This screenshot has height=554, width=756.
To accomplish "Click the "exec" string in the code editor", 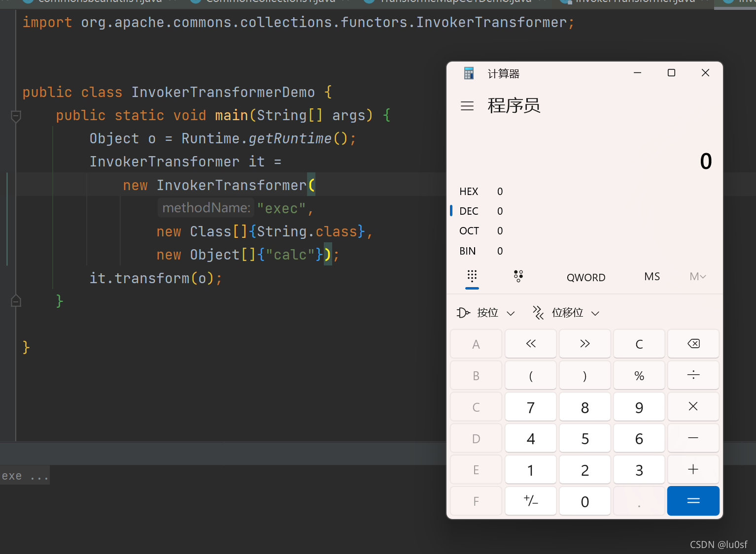I will [x=281, y=208].
